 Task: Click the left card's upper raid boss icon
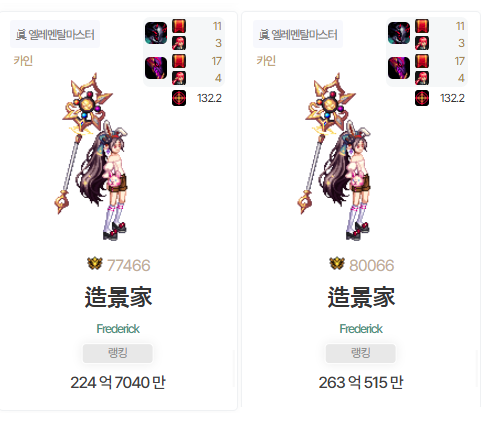(x=156, y=33)
